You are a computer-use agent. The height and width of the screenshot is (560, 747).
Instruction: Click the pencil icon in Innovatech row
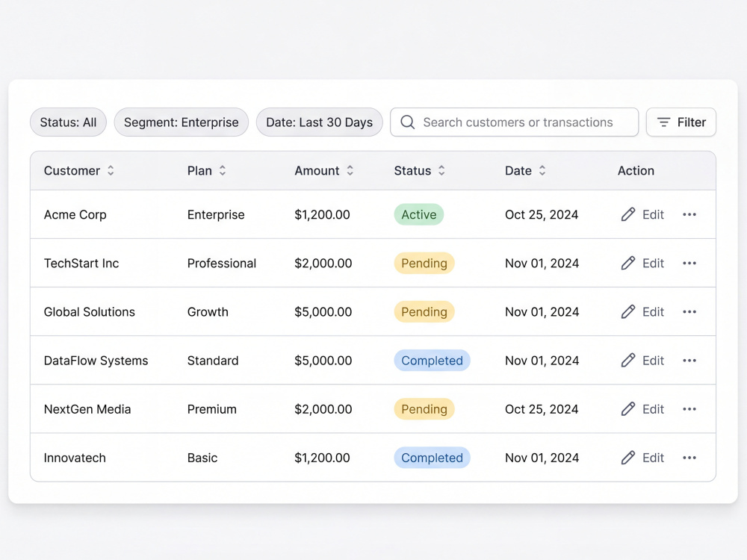pyautogui.click(x=628, y=458)
